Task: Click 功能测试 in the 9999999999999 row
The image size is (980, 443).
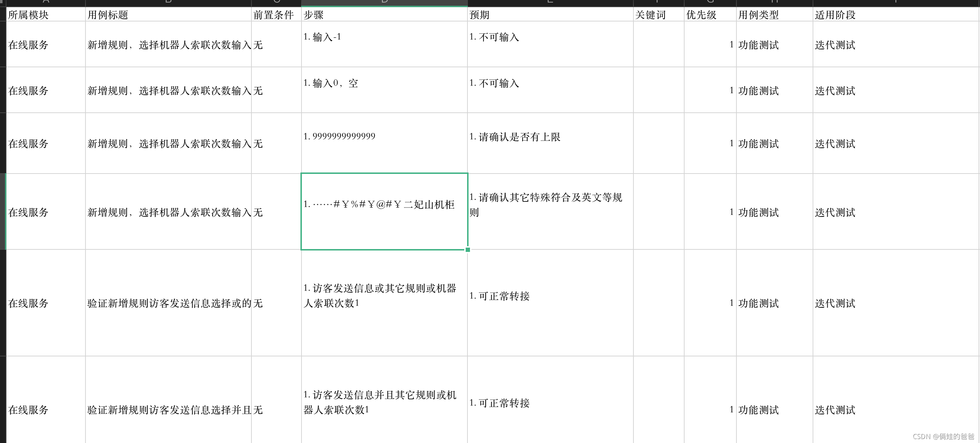Action: pos(775,143)
